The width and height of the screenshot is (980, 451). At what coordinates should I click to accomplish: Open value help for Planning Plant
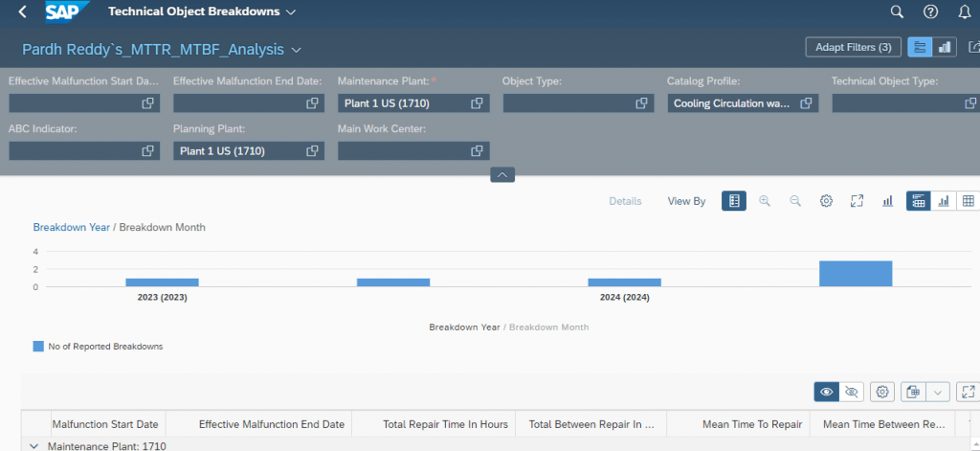(x=312, y=150)
